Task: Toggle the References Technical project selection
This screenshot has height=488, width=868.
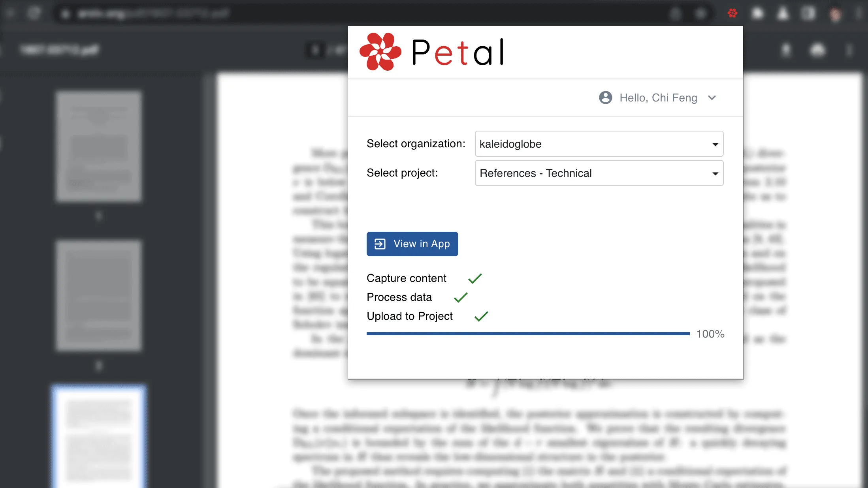Action: click(599, 173)
